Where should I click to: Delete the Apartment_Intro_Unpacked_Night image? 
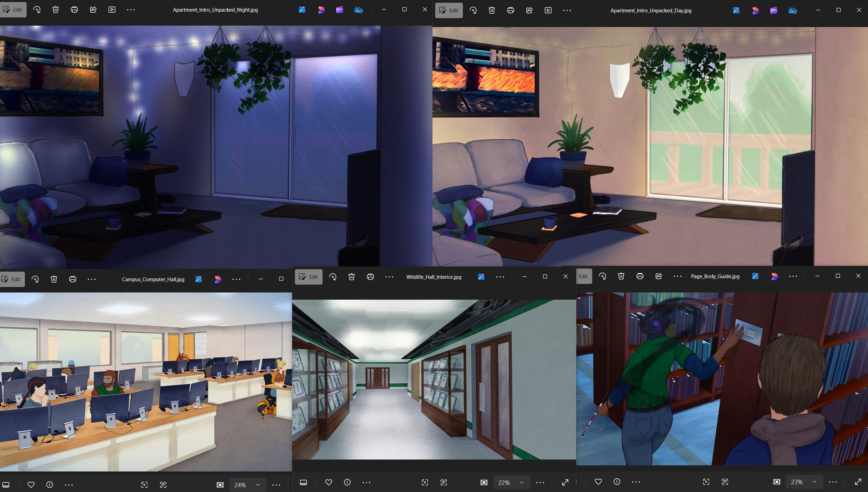(56, 10)
